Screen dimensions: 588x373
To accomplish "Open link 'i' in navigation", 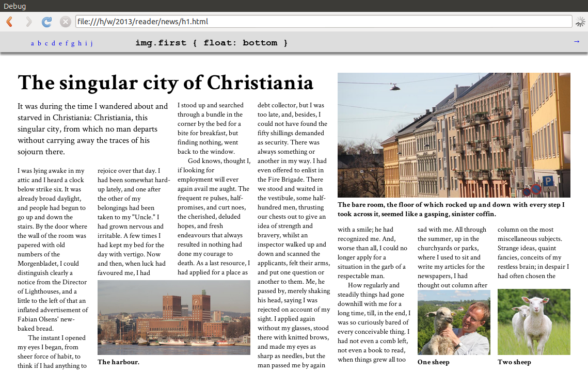I will [86, 43].
